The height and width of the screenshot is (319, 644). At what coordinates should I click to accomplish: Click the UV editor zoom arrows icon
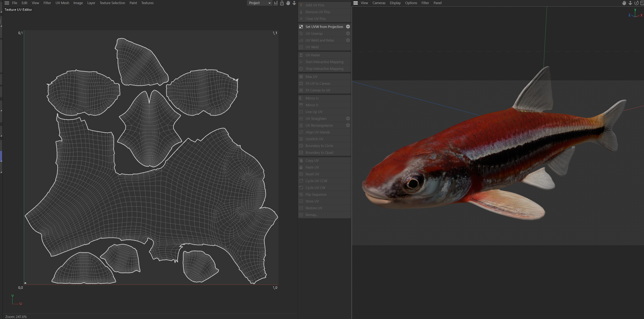pyautogui.click(x=294, y=3)
